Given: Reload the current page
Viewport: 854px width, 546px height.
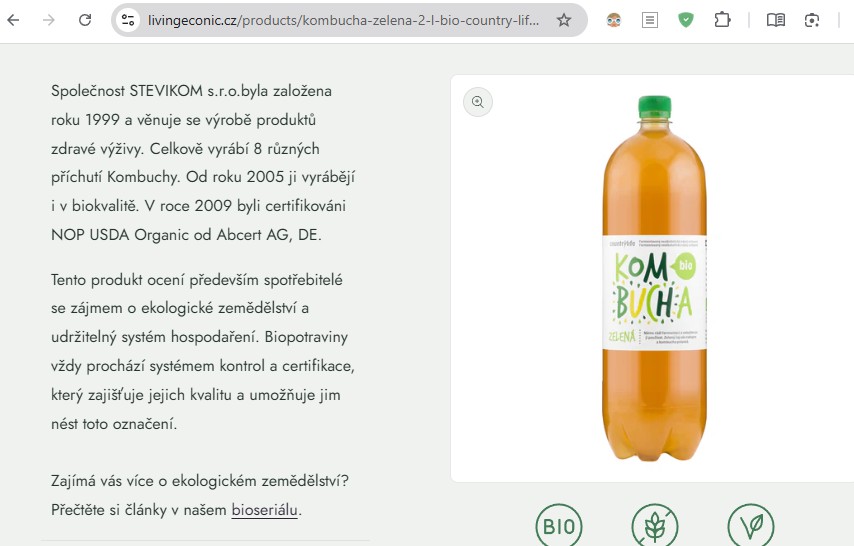Looking at the screenshot, I should (x=85, y=20).
